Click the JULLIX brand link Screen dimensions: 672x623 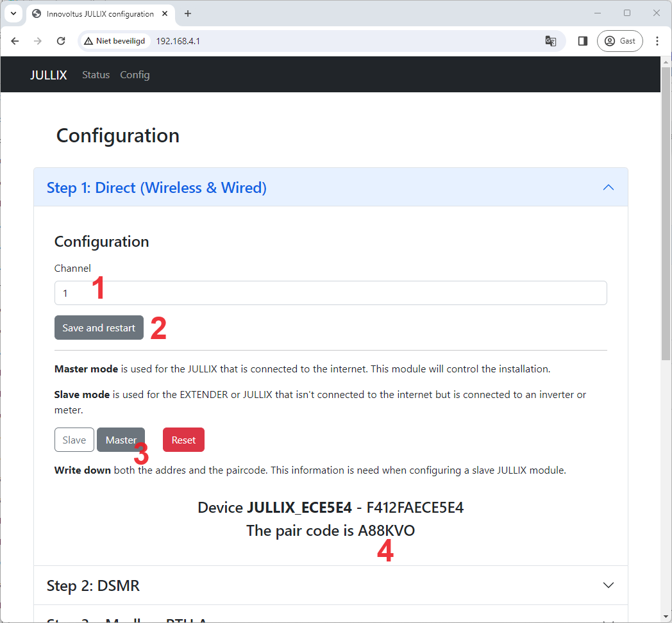(x=48, y=75)
